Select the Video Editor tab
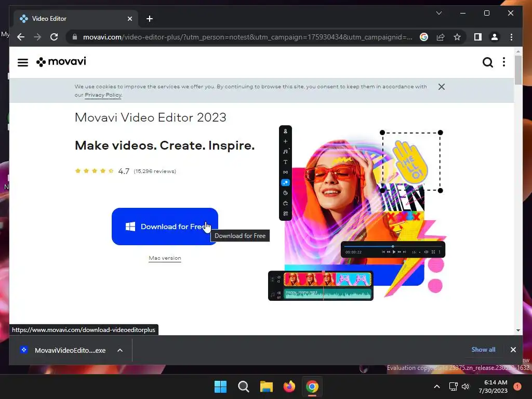532x399 pixels. coord(75,19)
